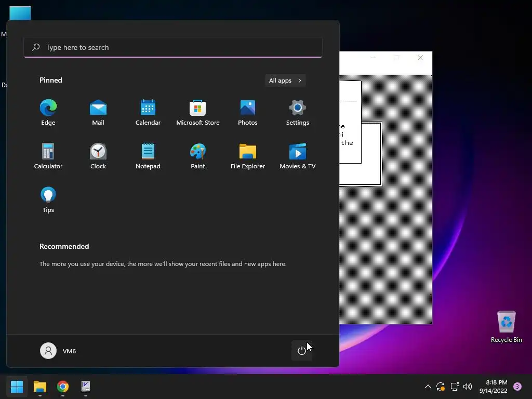Click the Type here to search field
This screenshot has width=532, height=399.
[173, 47]
